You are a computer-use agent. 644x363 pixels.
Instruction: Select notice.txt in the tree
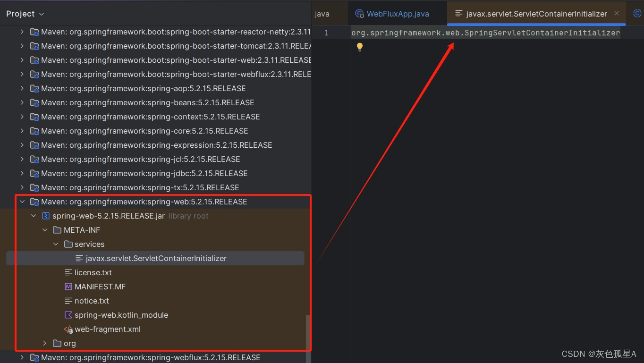coord(92,301)
